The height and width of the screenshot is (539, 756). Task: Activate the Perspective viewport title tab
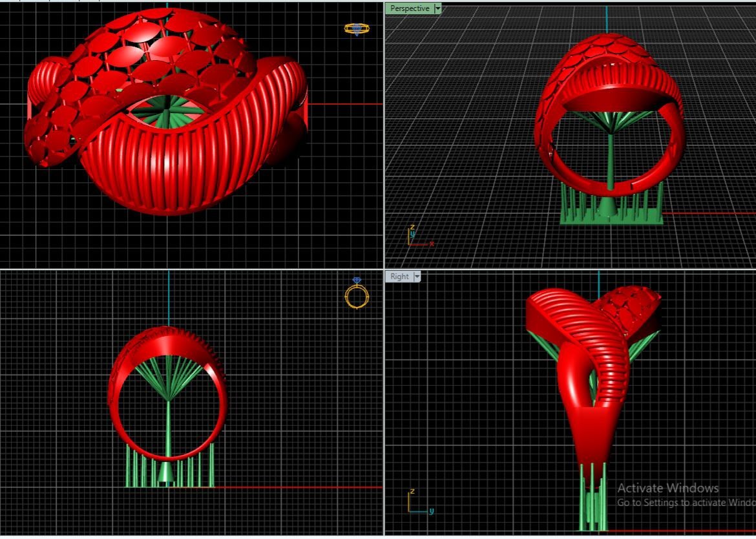410,8
